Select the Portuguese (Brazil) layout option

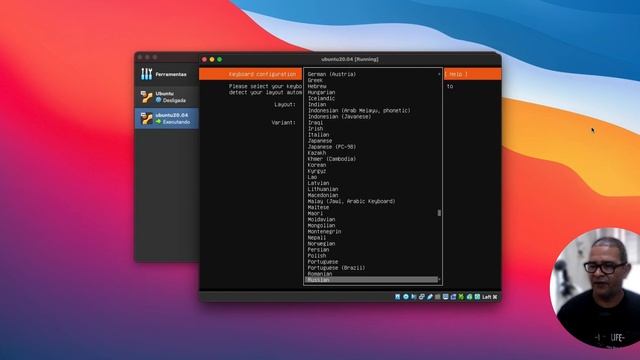336,268
